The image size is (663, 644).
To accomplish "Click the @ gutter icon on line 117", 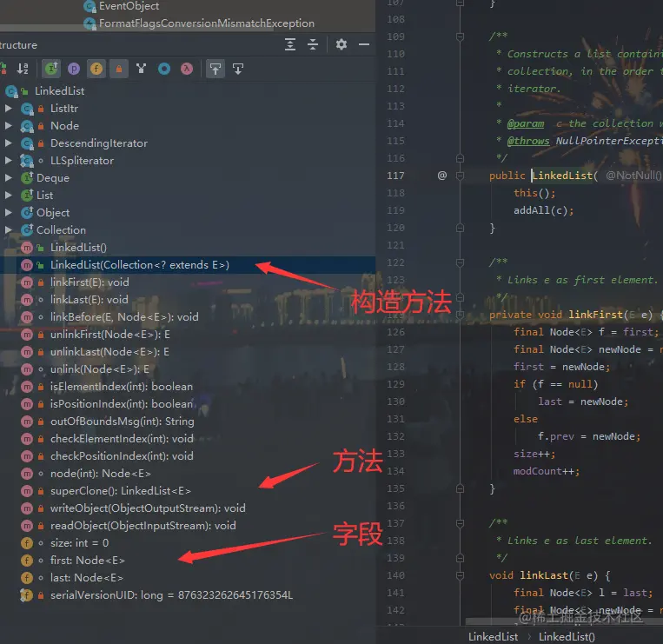I will pos(442,175).
